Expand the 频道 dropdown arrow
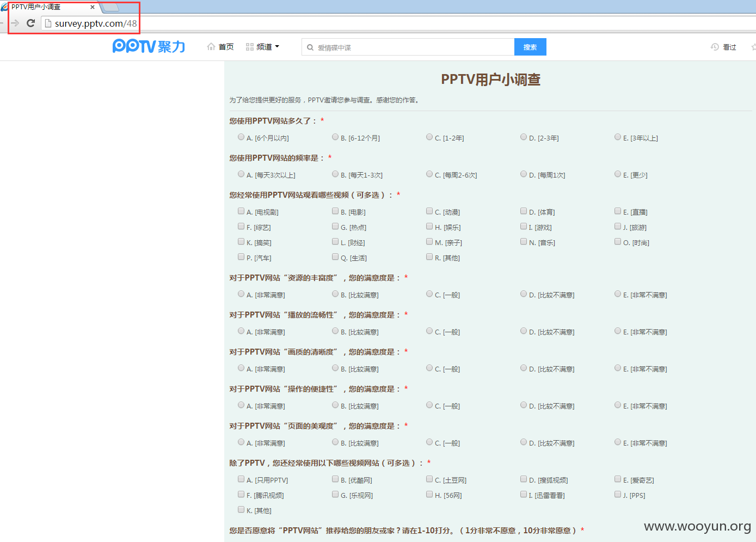 (277, 47)
